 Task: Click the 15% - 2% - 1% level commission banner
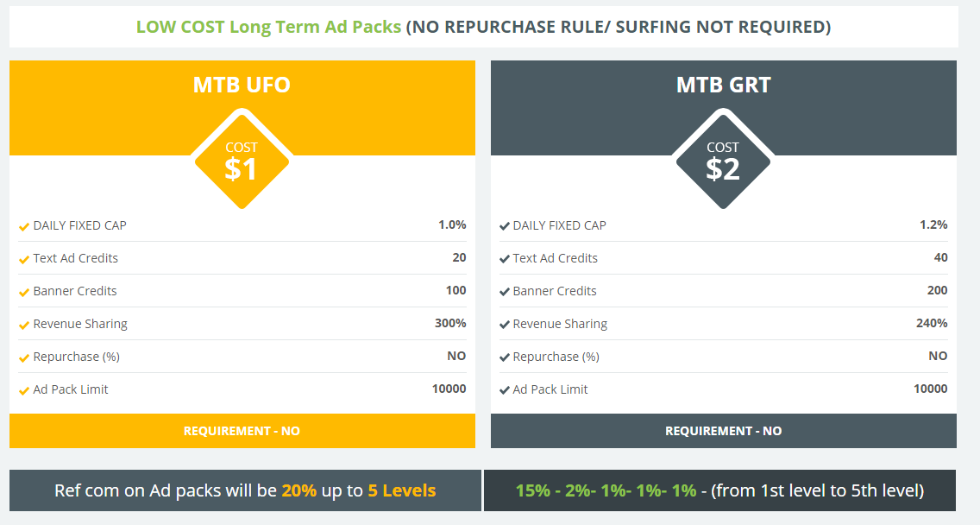click(x=719, y=490)
